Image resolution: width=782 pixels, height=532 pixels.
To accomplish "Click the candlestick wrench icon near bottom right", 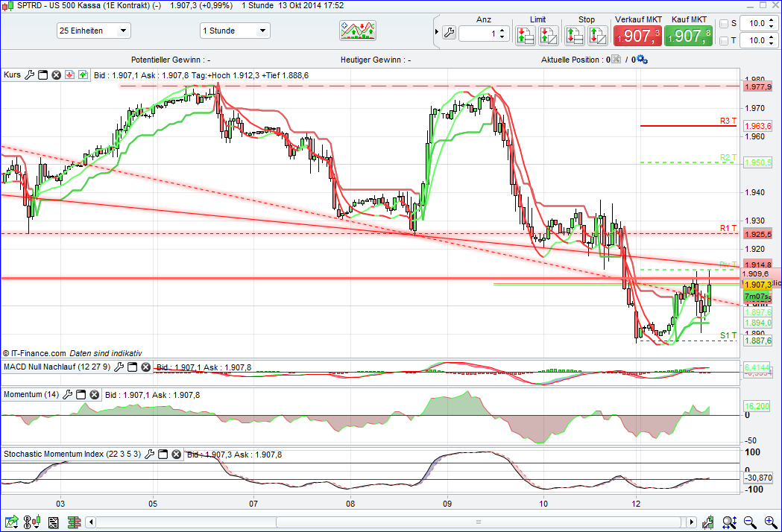I will 708,522.
